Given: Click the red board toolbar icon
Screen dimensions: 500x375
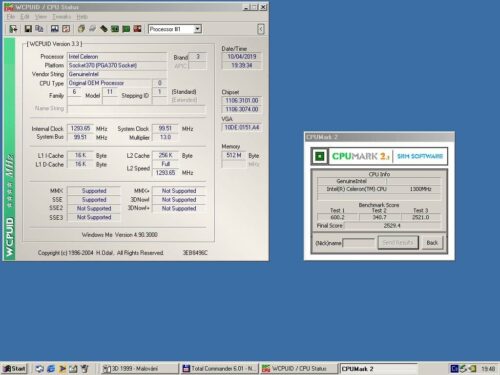Looking at the screenshot, I should 137,29.
